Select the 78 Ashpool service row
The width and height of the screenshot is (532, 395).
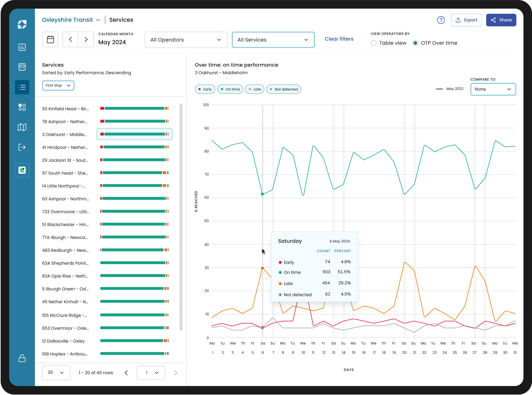(x=105, y=122)
